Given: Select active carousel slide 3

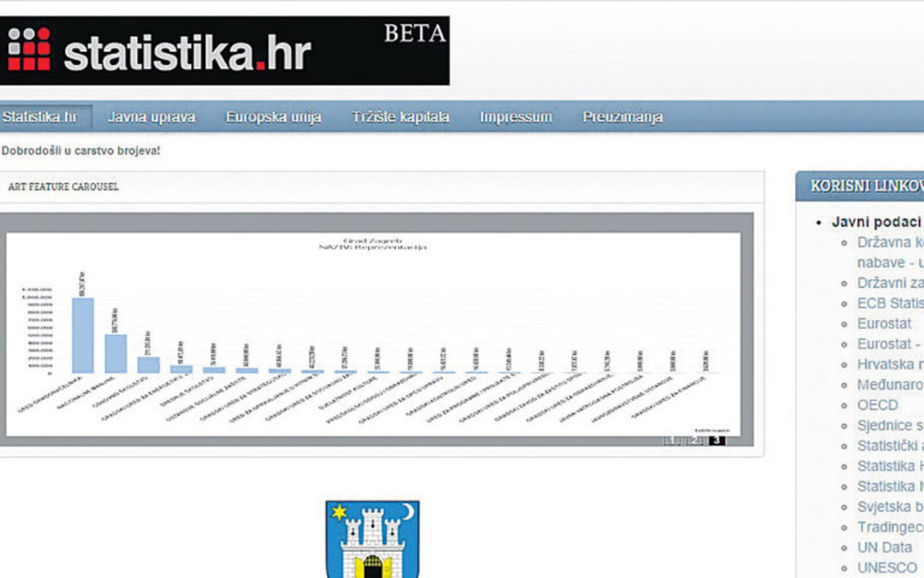Looking at the screenshot, I should (716, 440).
